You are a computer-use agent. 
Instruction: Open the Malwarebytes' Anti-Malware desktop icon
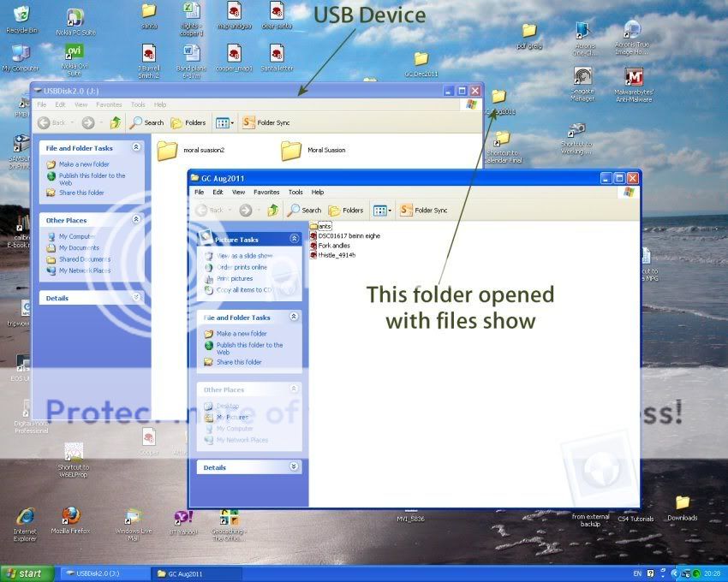tap(634, 78)
